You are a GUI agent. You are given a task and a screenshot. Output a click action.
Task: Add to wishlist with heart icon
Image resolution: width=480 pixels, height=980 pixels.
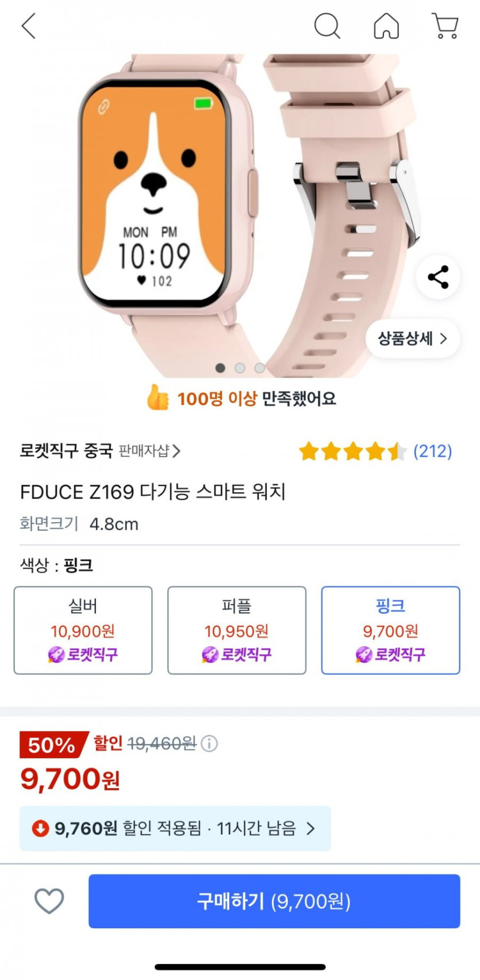(49, 901)
